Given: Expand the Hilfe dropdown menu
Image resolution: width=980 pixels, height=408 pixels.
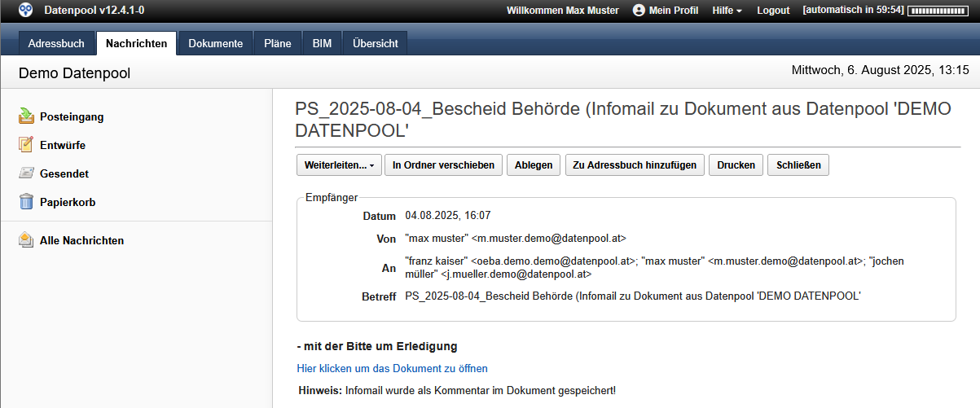Looking at the screenshot, I should pos(727,11).
